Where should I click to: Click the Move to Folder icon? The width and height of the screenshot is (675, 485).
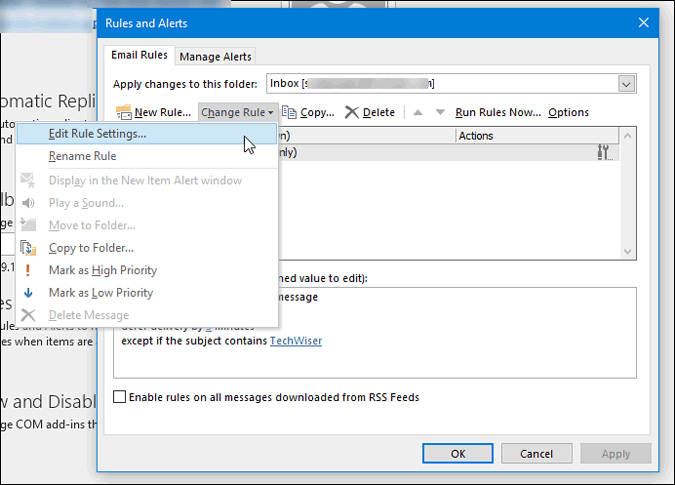click(28, 225)
